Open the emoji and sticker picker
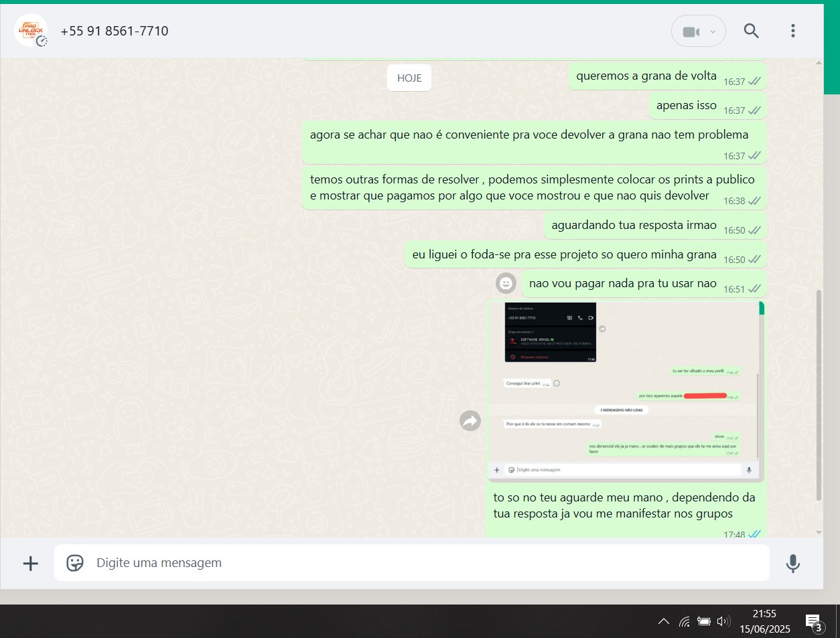Screen dimensions: 840x638 pos(75,563)
